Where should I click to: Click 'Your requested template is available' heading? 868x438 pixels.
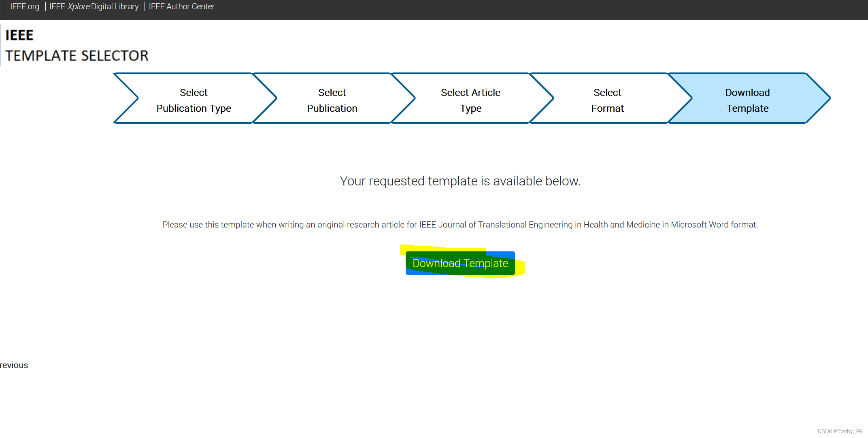click(460, 181)
